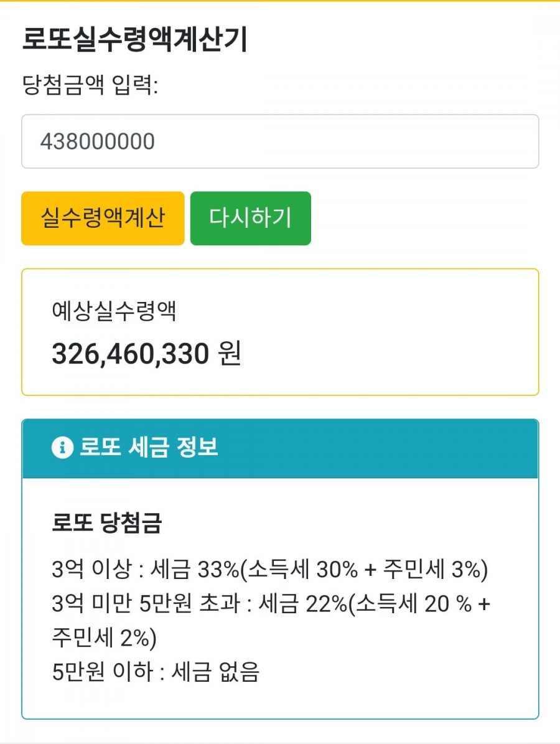
Task: Click the 예상실수령액 label in result box
Action: coord(114,311)
